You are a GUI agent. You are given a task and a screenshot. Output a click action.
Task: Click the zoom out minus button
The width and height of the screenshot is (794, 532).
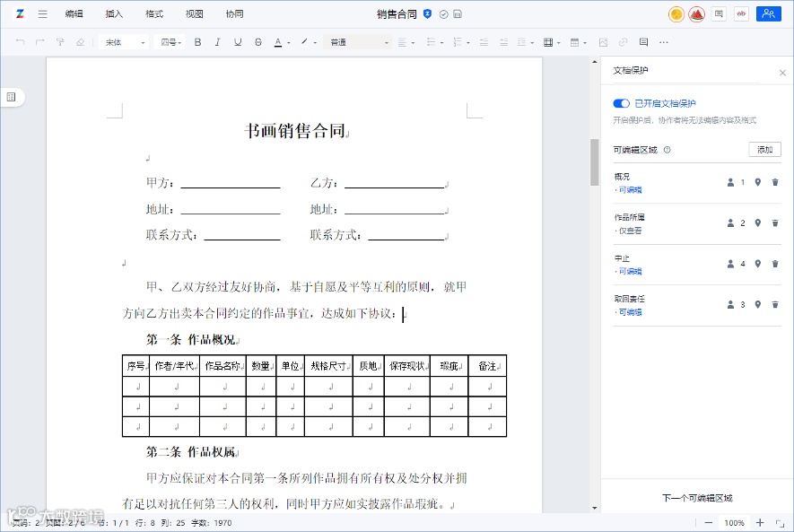click(x=709, y=522)
